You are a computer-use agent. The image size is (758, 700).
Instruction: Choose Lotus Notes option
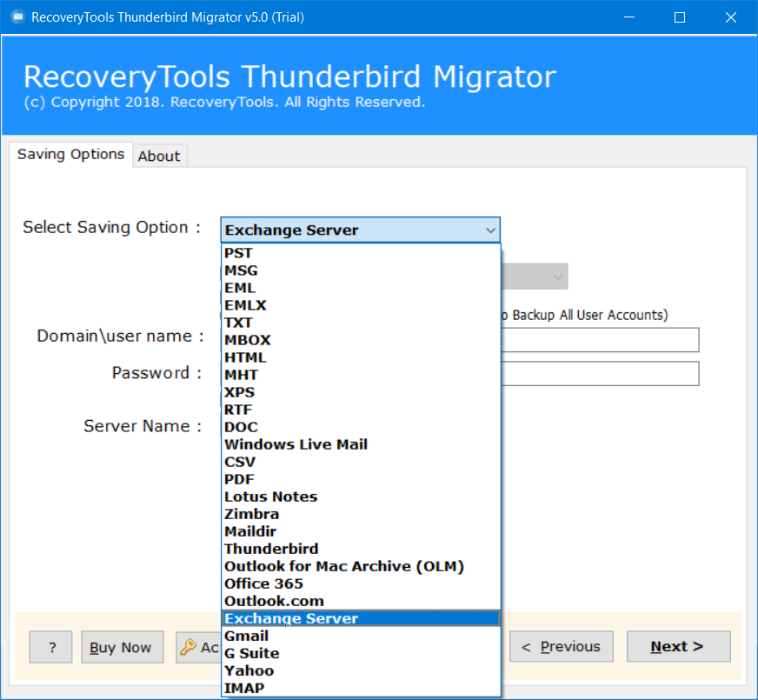[361, 497]
